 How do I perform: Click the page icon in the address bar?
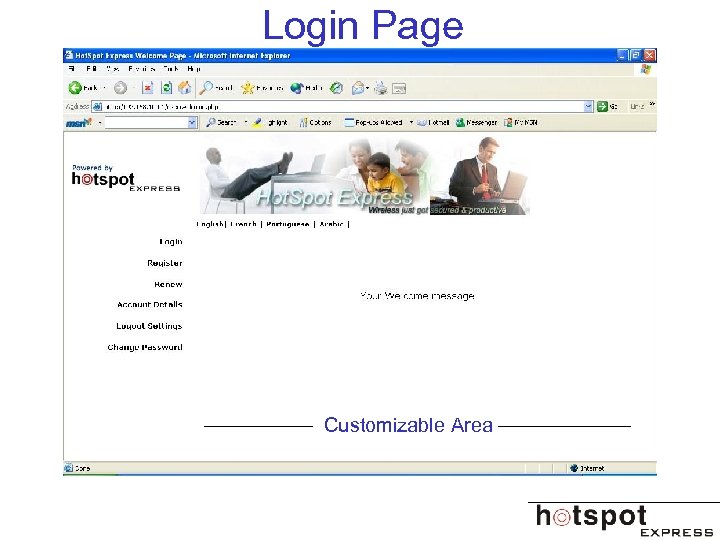pos(97,107)
